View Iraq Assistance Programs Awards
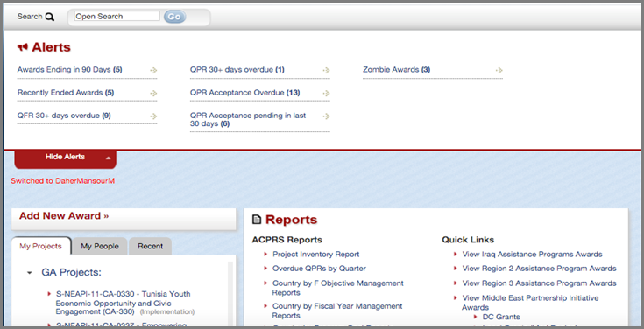The height and width of the screenshot is (329, 644). [x=533, y=255]
